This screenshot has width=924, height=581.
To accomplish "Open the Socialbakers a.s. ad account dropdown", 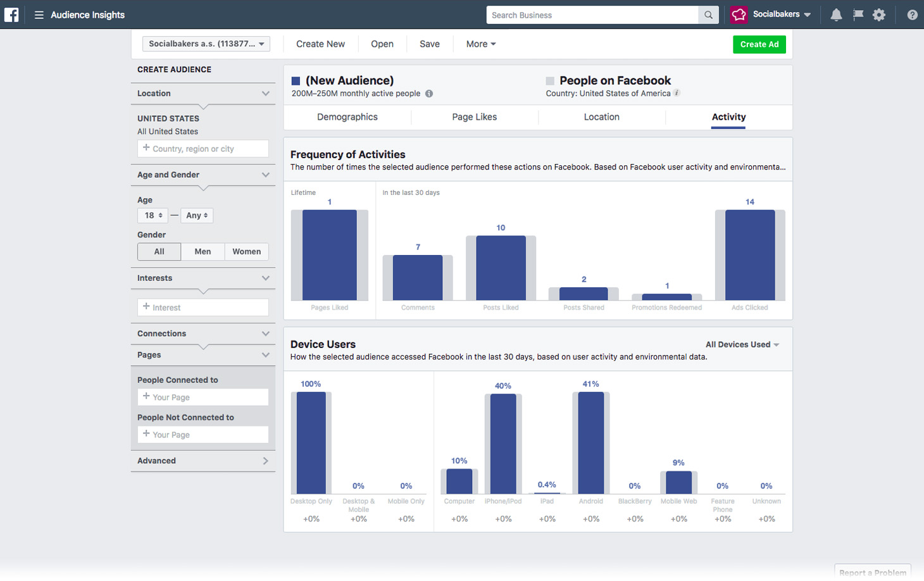I will tap(206, 44).
